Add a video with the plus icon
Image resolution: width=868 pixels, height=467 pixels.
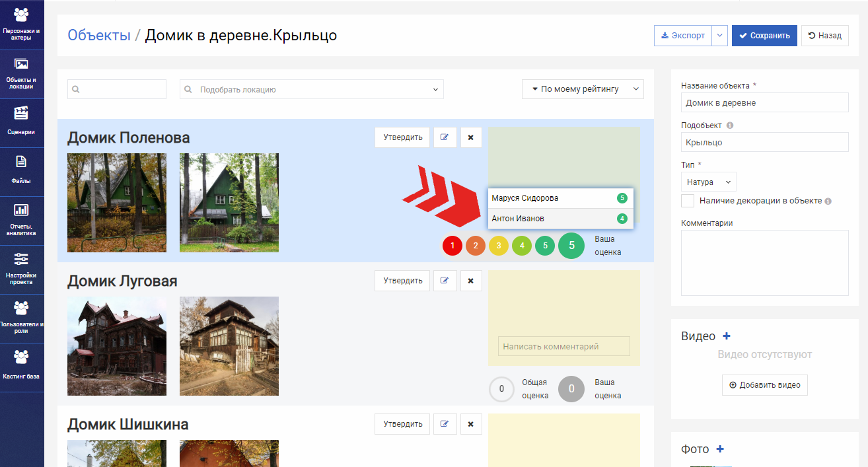pyautogui.click(x=727, y=336)
